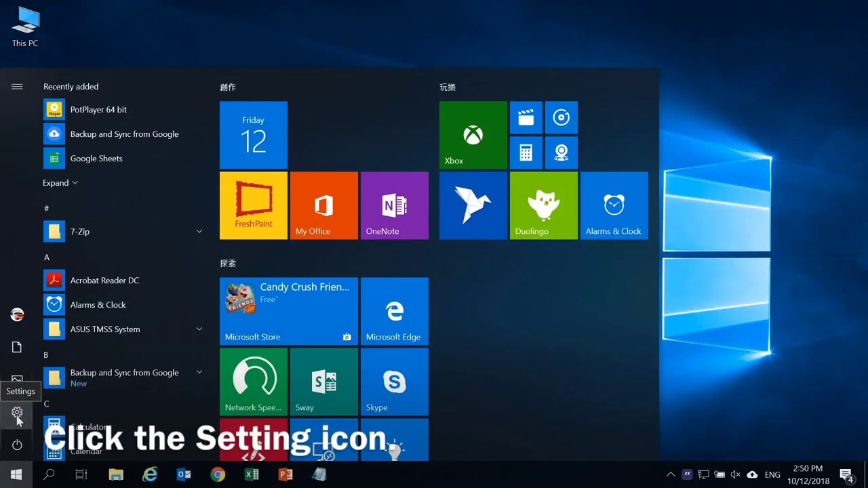The image size is (868, 488).
Task: Open the Candy Crush Friends Microsoft Store tile
Action: click(x=289, y=311)
